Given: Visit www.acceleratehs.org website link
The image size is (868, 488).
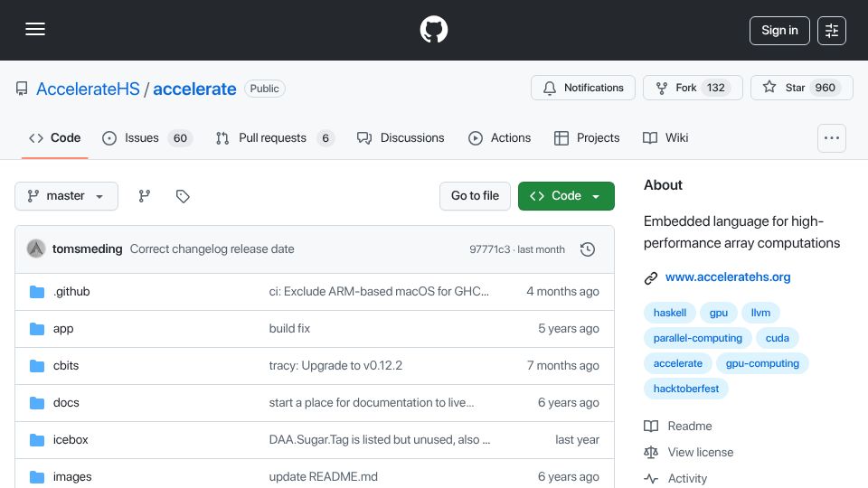Looking at the screenshot, I should pos(727,277).
